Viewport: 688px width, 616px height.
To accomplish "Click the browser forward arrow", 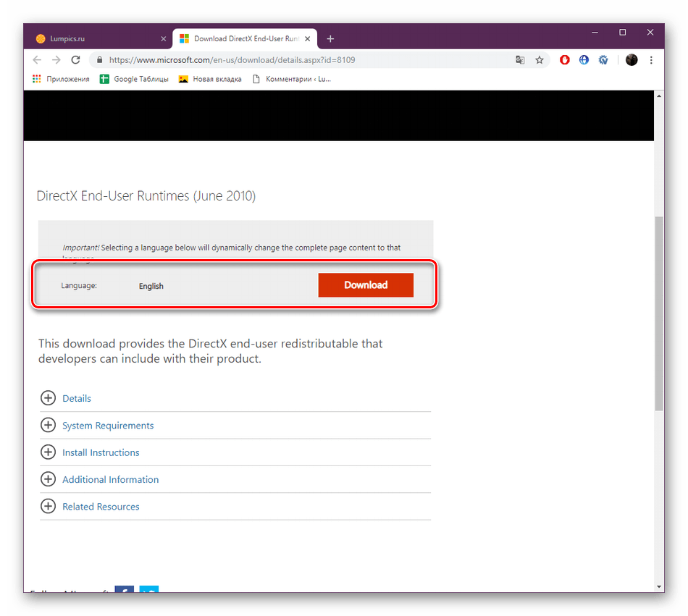I will (x=56, y=60).
